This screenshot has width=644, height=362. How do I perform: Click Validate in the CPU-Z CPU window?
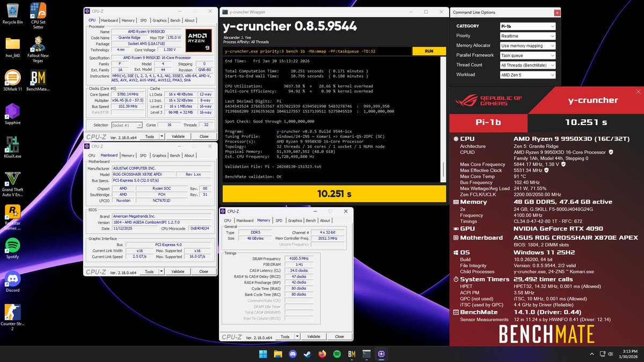tap(178, 136)
